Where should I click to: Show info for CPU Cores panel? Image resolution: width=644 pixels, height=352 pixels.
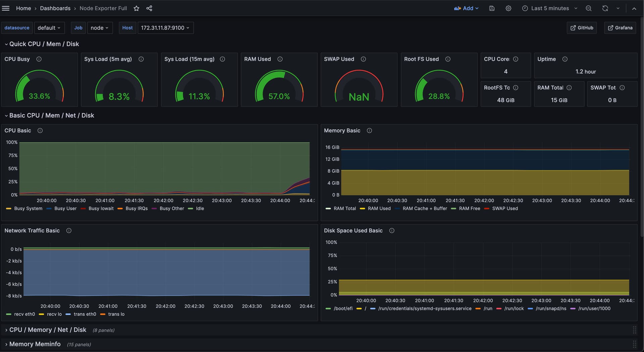tap(516, 59)
